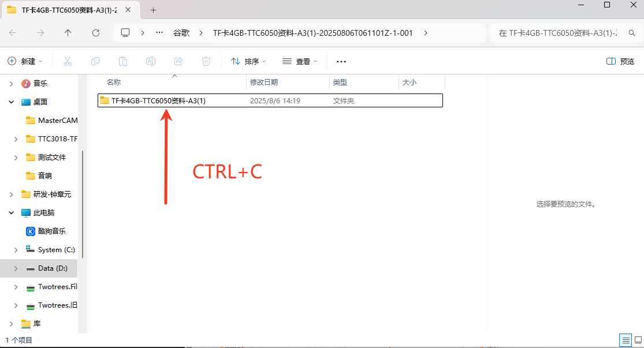This screenshot has width=644, height=348.
Task: Click the Paste clipboard icon
Action: pyautogui.click(x=122, y=61)
